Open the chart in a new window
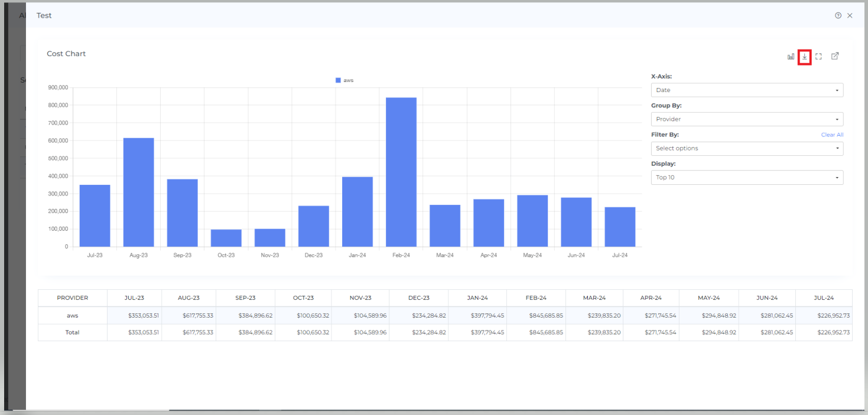 coord(835,57)
